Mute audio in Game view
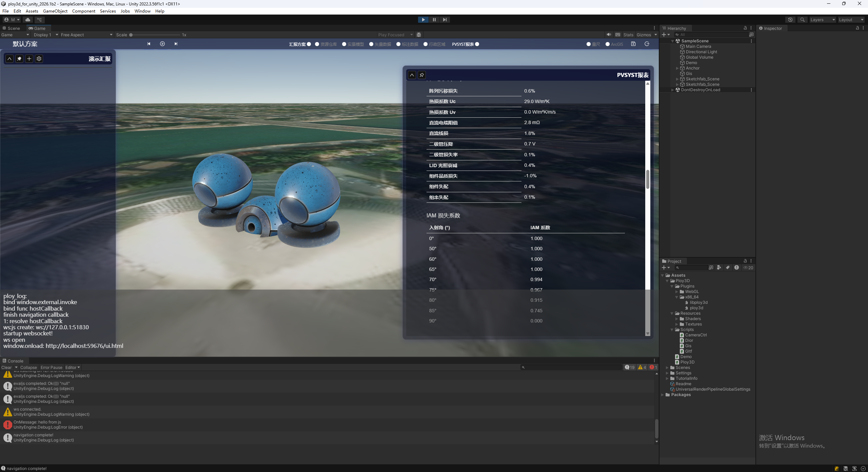868x472 pixels. (609, 35)
